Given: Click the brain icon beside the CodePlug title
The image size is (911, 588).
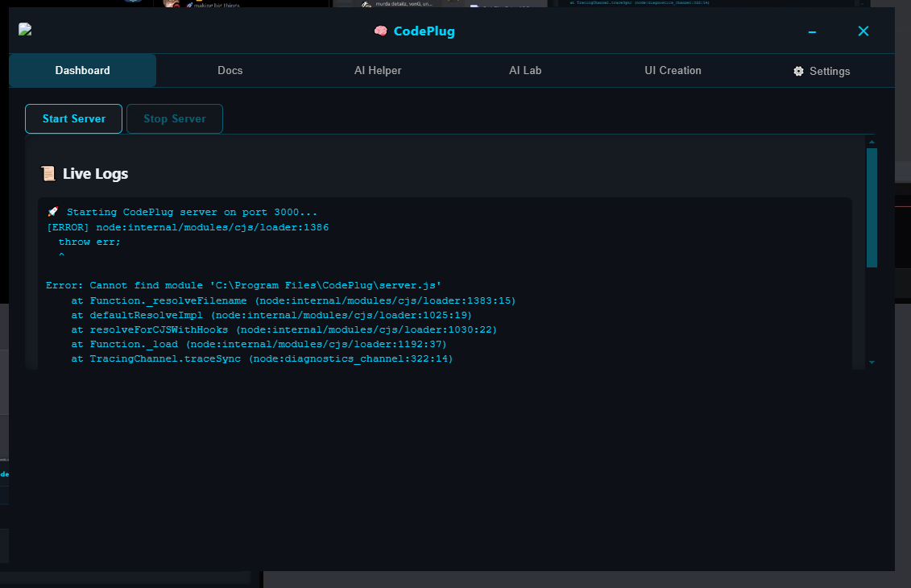Looking at the screenshot, I should click(379, 31).
